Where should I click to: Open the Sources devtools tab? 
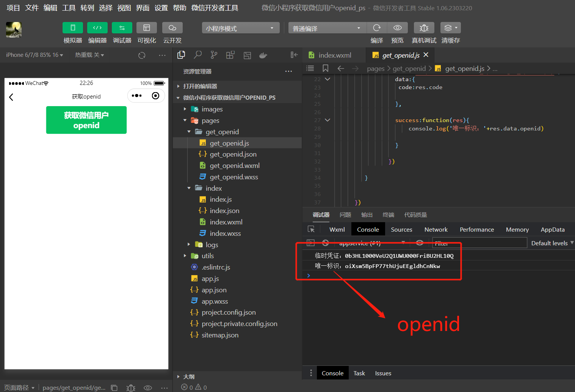401,230
